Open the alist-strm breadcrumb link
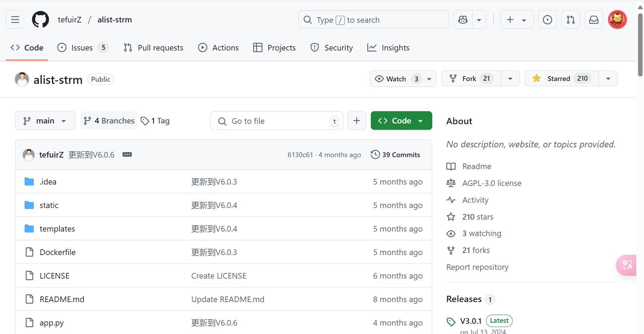The width and height of the screenshot is (644, 334). 115,20
